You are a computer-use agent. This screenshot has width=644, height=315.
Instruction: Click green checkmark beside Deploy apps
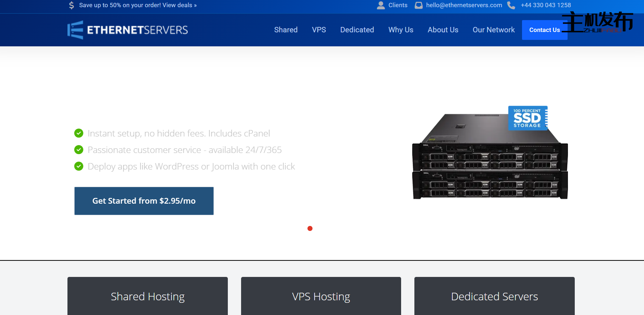pyautogui.click(x=79, y=166)
